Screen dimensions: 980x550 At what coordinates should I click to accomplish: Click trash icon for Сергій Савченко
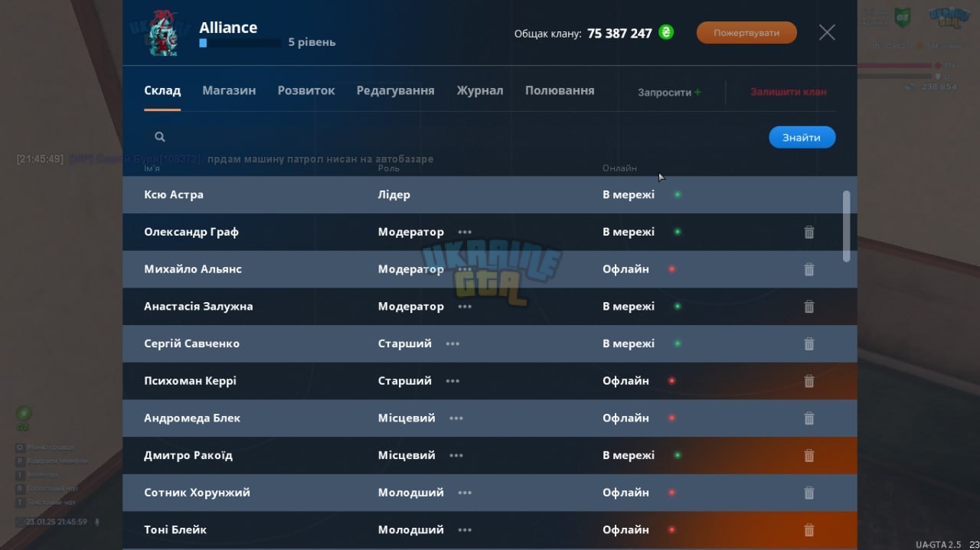pyautogui.click(x=808, y=344)
